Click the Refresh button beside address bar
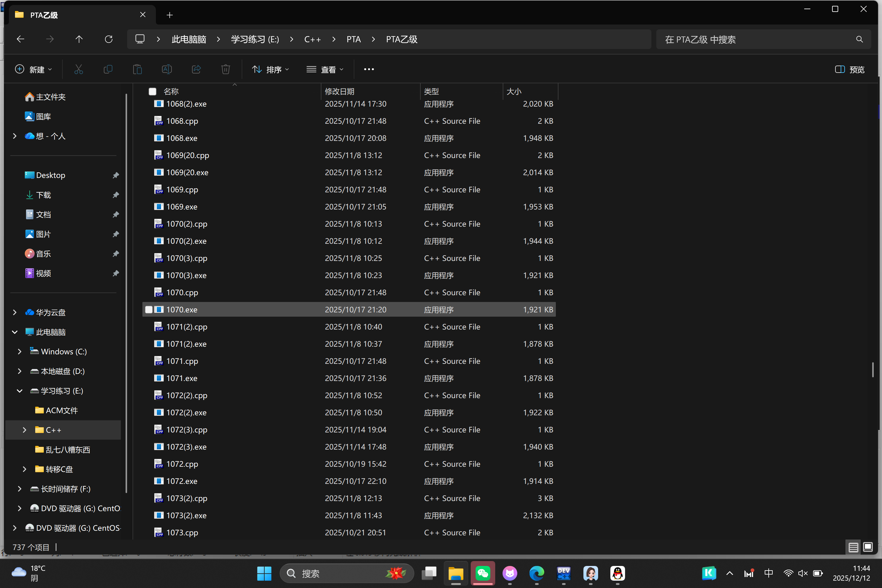The width and height of the screenshot is (882, 588). pyautogui.click(x=109, y=40)
